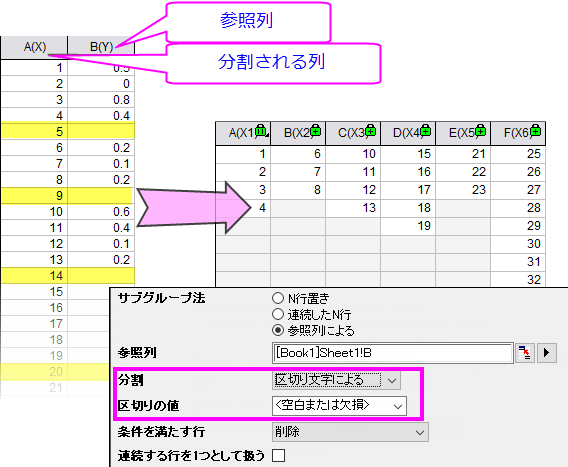The width and height of the screenshot is (568, 467).
Task: Select column header B(Y) in source sheet
Action: [101, 47]
